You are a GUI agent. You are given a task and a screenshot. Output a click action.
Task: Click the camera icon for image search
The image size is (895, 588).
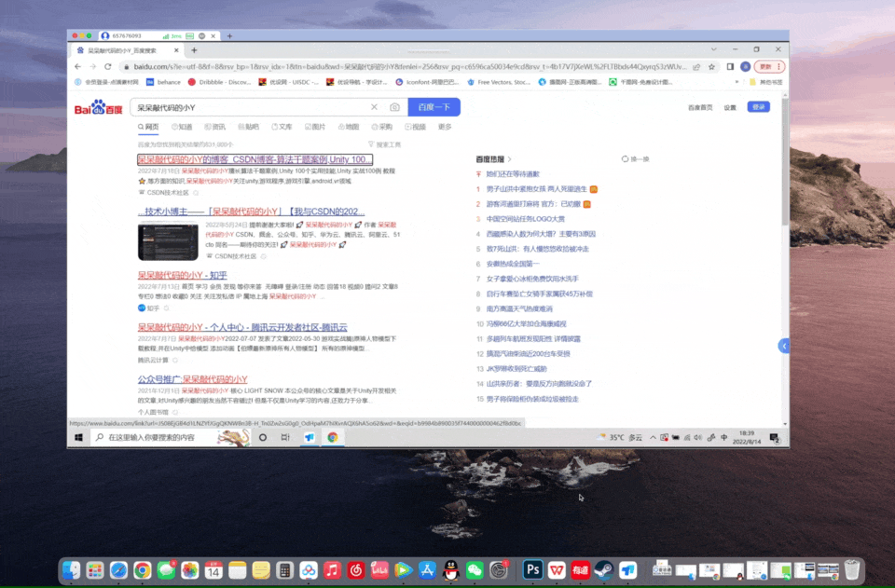tap(395, 106)
